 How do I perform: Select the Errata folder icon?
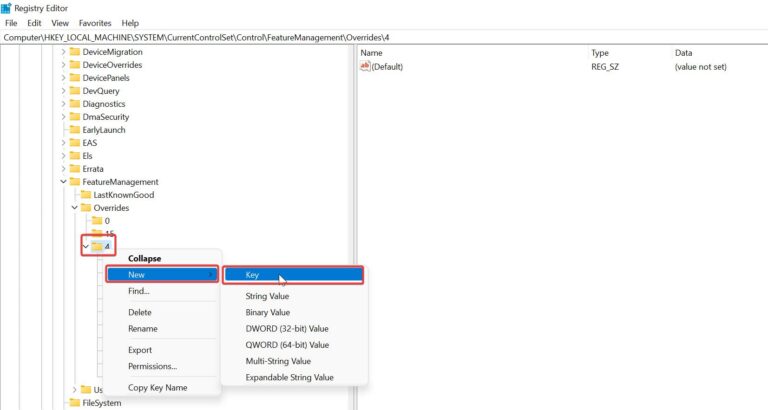pyautogui.click(x=74, y=169)
